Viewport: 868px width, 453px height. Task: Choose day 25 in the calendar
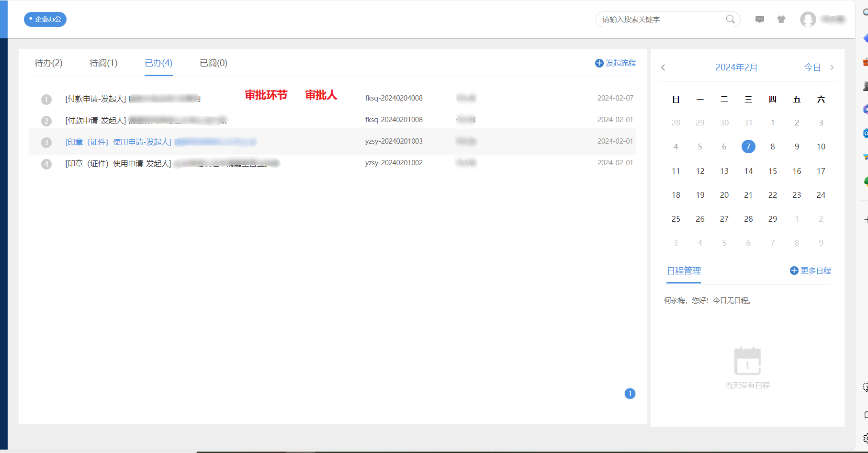pos(676,219)
